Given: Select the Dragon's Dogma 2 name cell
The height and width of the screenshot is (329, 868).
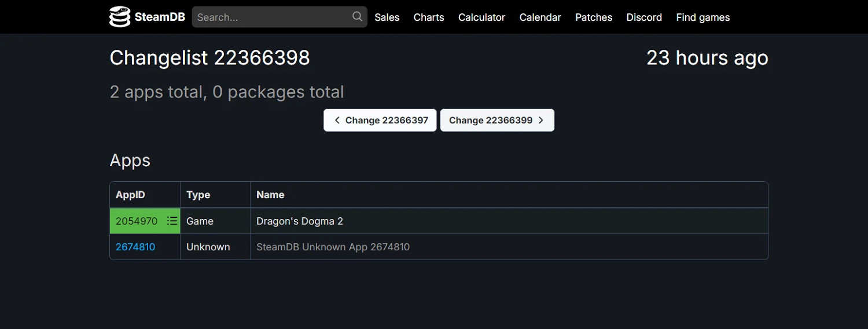Looking at the screenshot, I should 300,221.
